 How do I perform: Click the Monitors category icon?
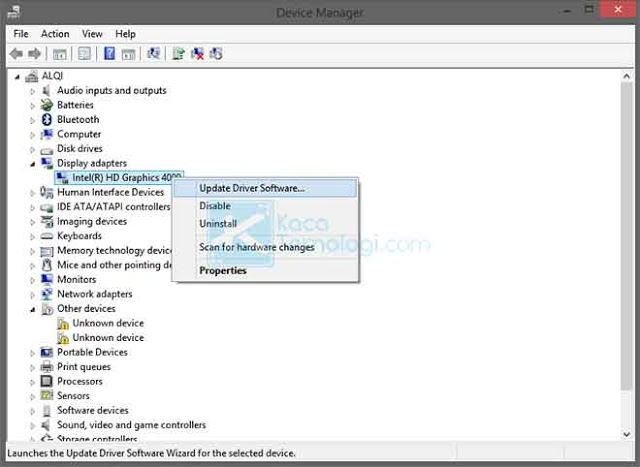(47, 279)
